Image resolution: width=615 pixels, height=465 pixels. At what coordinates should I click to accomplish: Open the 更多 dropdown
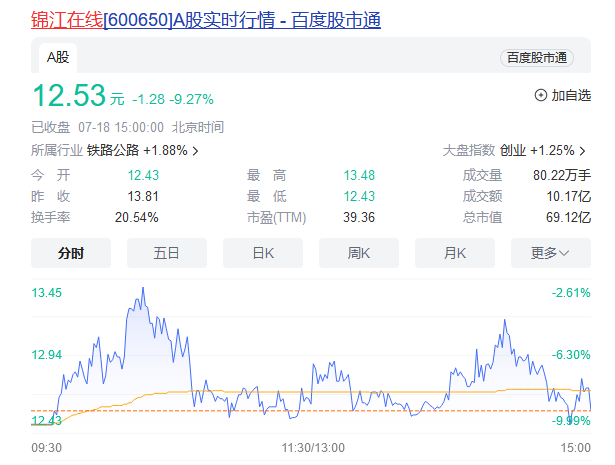tap(551, 253)
